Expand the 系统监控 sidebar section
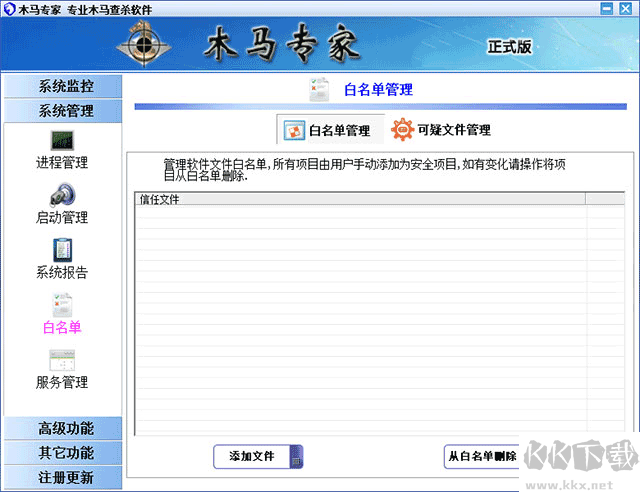 pyautogui.click(x=62, y=86)
